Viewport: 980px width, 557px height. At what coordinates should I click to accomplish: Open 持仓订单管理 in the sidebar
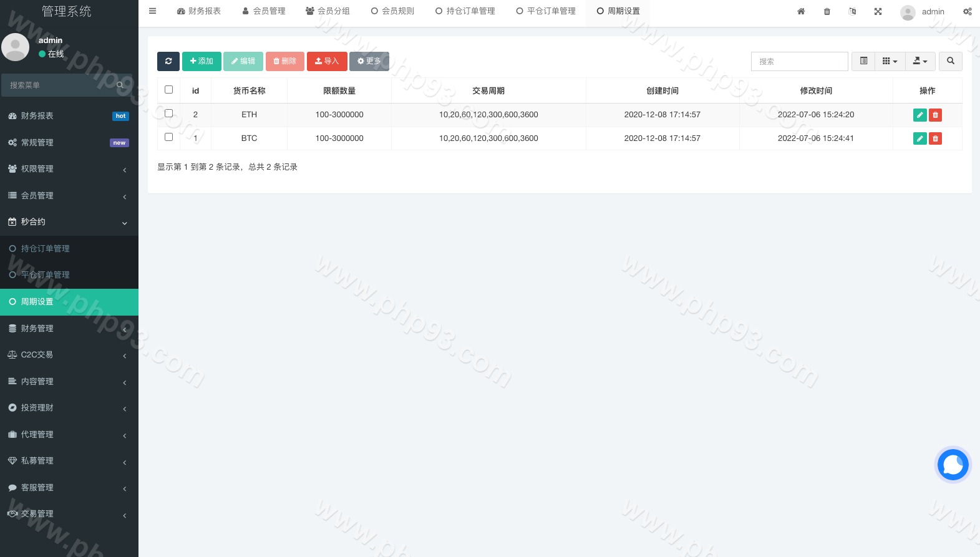coord(45,248)
